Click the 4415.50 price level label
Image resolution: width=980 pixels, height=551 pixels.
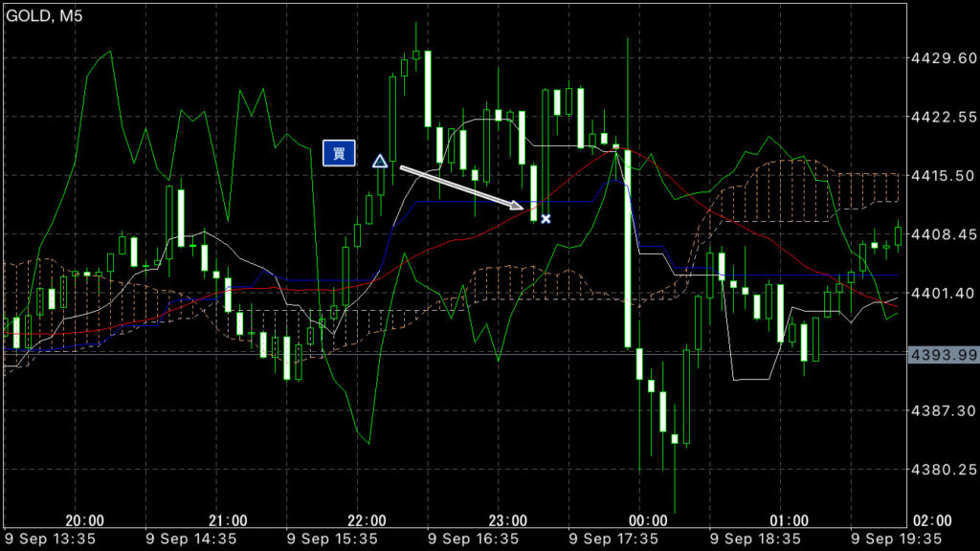pyautogui.click(x=944, y=176)
